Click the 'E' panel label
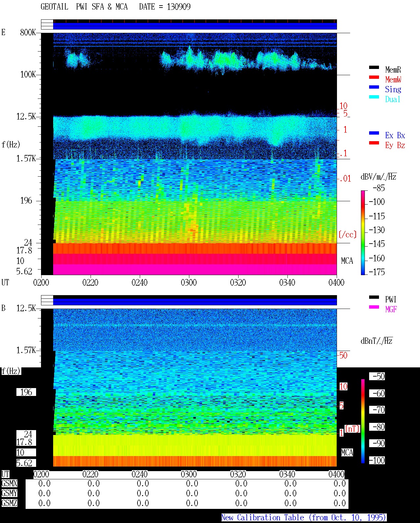 3,32
